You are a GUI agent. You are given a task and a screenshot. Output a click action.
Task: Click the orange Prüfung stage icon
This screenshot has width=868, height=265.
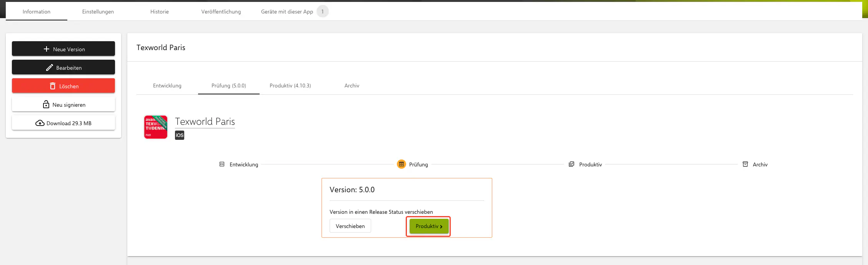click(402, 164)
